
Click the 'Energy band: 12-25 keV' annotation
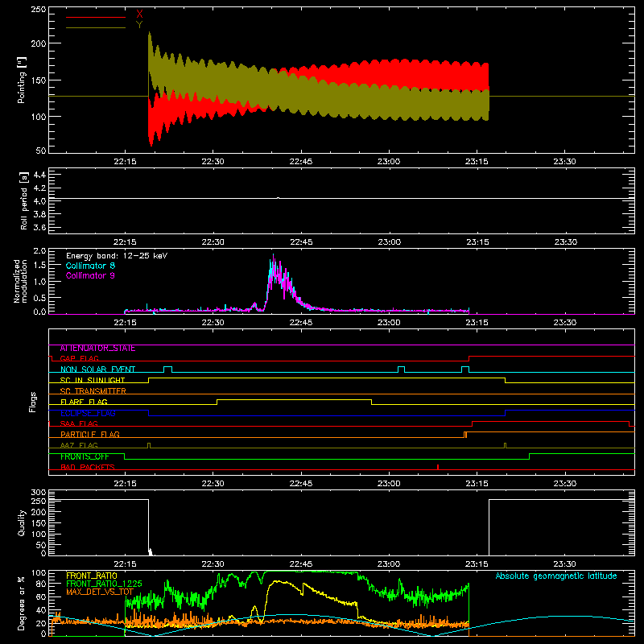[117, 256]
